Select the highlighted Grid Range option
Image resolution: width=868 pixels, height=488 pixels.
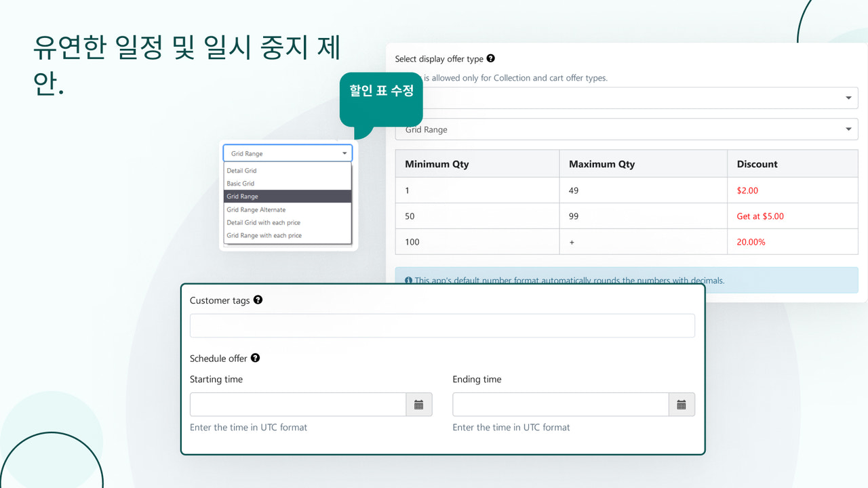[x=288, y=197]
